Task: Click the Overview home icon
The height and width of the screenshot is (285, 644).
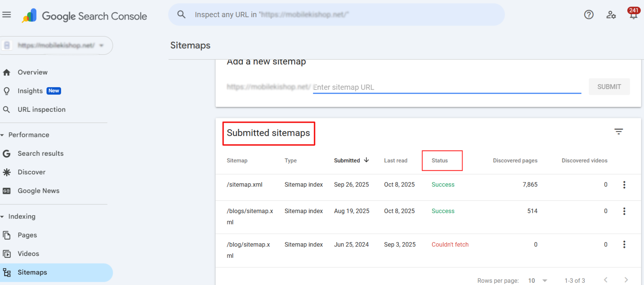Action: pyautogui.click(x=7, y=72)
